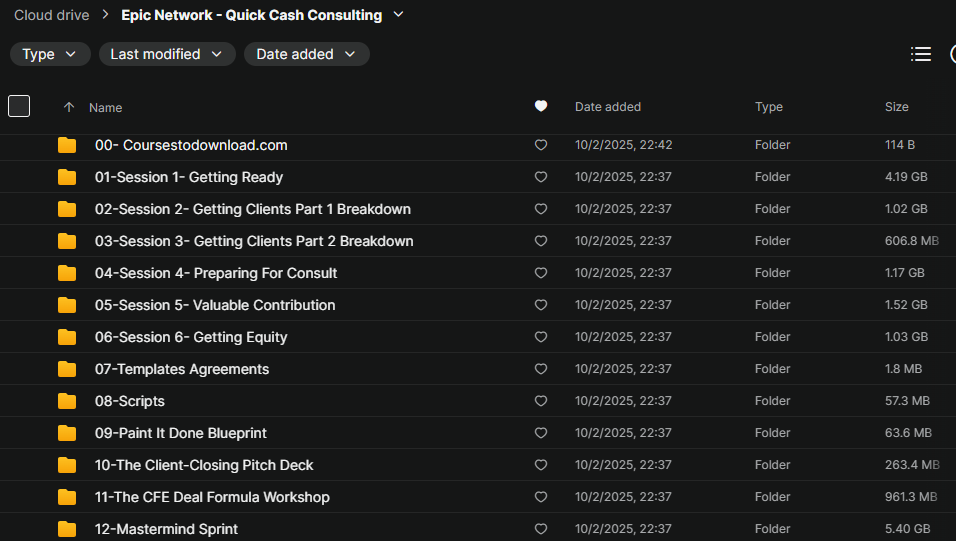Sort by the Size column header
The height and width of the screenshot is (543, 956).
click(x=896, y=107)
